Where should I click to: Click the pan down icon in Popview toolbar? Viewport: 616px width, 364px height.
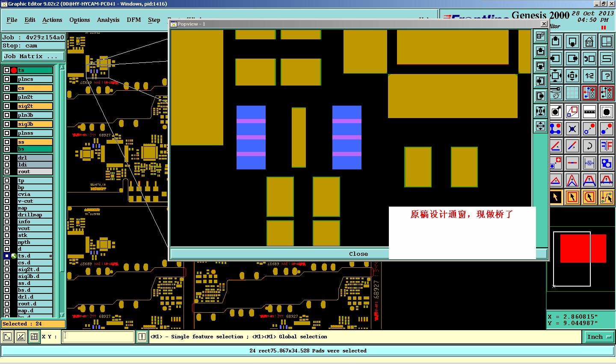point(541,66)
